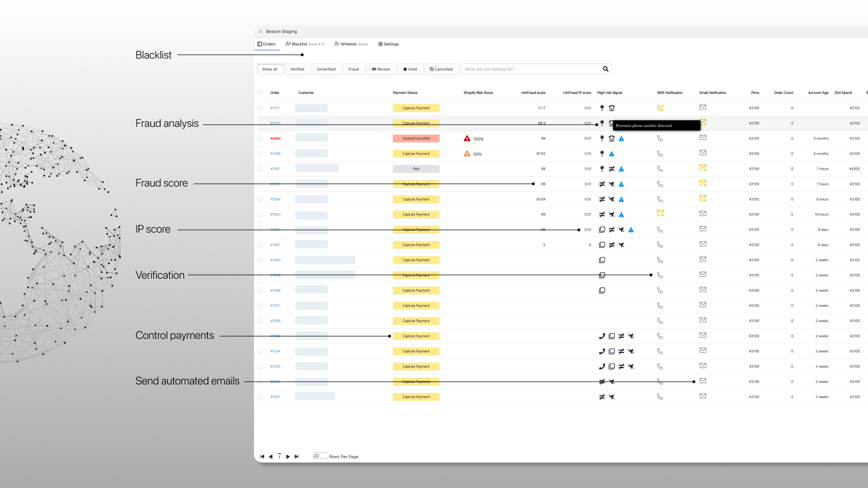The width and height of the screenshot is (868, 488).
Task: Click the search magnifier icon
Action: 606,69
